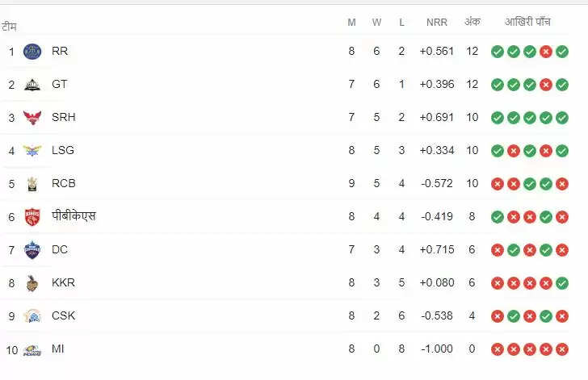588x380 pixels.
Task: Click the Gujarat Titans (GT) team logo
Action: pyautogui.click(x=32, y=85)
